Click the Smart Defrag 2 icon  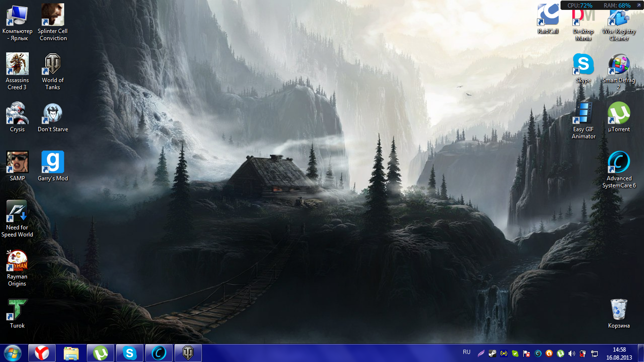point(619,71)
